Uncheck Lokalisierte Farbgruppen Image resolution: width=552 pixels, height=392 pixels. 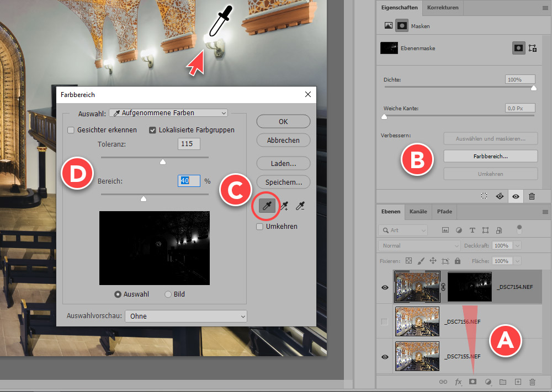153,130
